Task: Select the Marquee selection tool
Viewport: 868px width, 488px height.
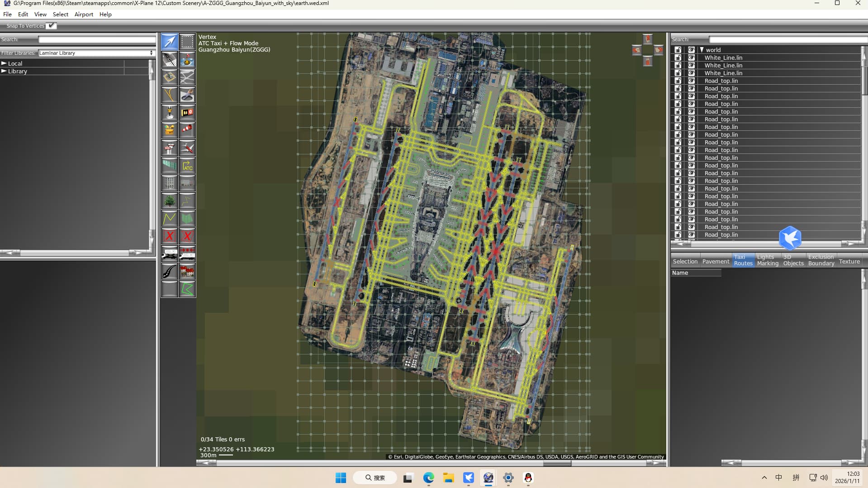Action: [187, 42]
